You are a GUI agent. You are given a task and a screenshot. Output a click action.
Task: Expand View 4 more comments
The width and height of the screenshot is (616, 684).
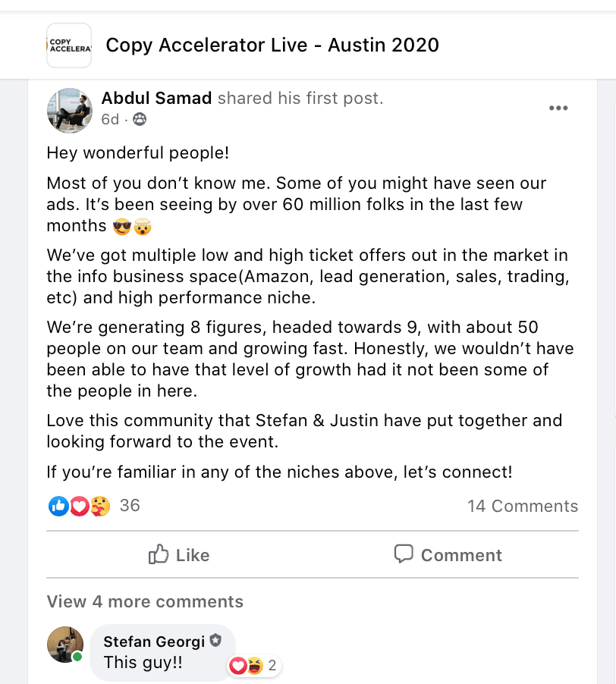[x=145, y=601]
